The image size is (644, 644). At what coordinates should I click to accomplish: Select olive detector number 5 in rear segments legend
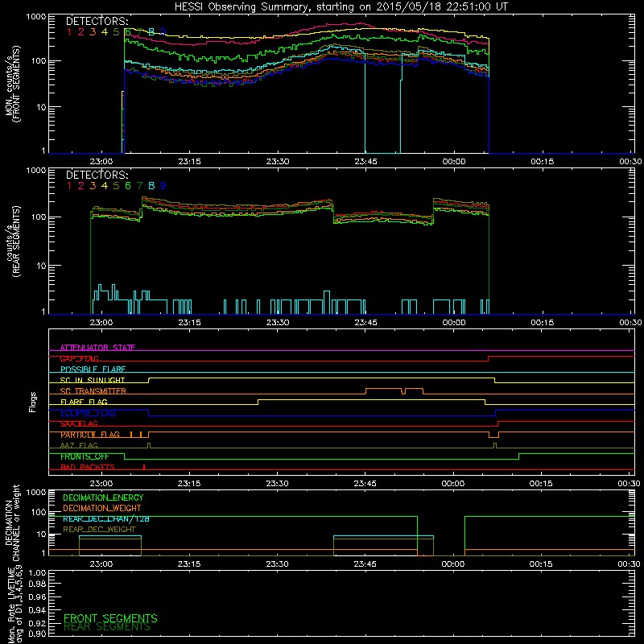coord(116,186)
